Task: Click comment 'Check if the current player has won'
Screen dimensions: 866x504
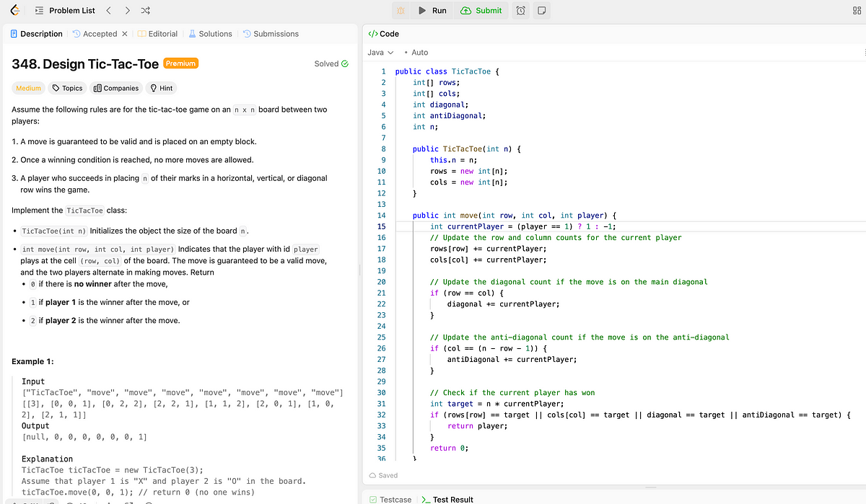Action: click(512, 392)
